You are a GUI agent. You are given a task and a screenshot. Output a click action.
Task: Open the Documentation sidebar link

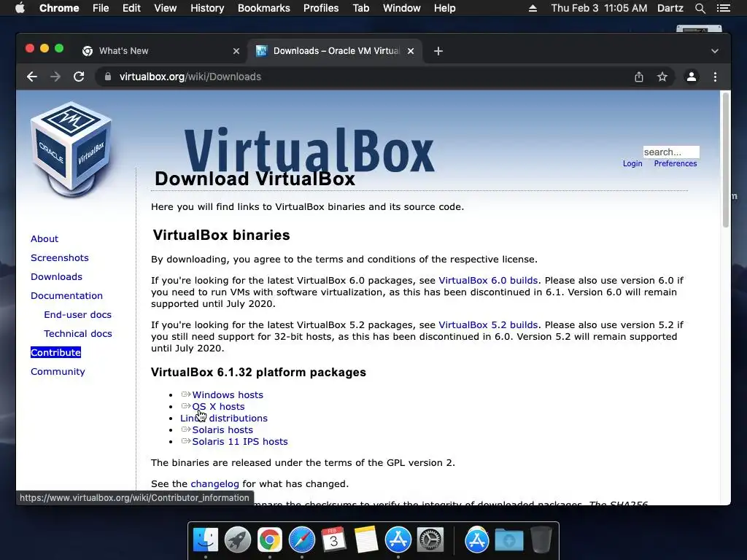(66, 296)
